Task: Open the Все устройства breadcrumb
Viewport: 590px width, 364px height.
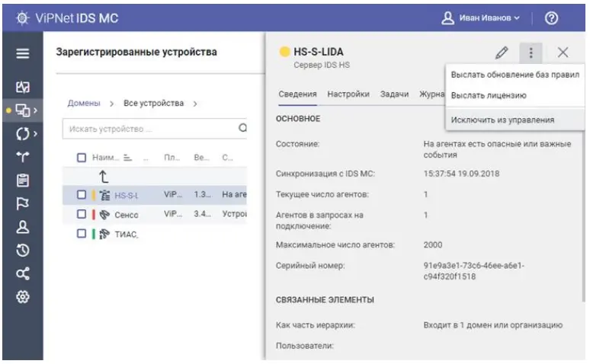Action: tap(153, 103)
